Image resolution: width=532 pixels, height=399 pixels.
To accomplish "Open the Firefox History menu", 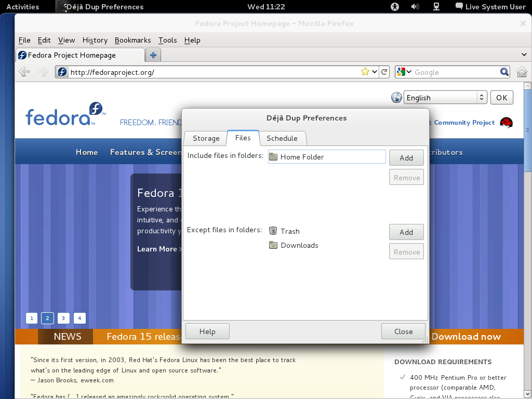I will [x=95, y=40].
